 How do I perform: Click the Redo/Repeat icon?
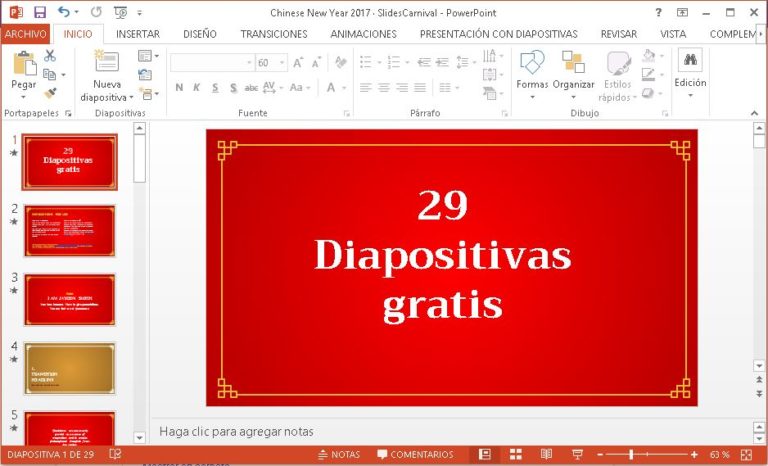(96, 12)
